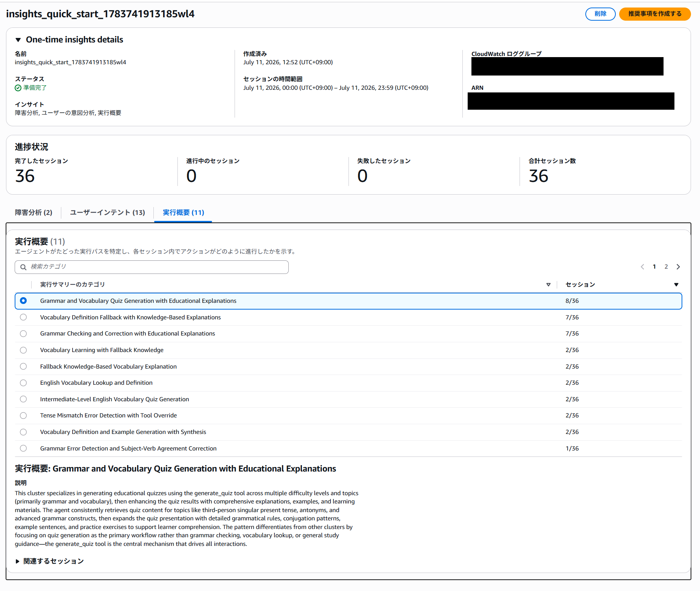Select the 実行概要 (11) tab
The image size is (700, 591).
(x=183, y=213)
